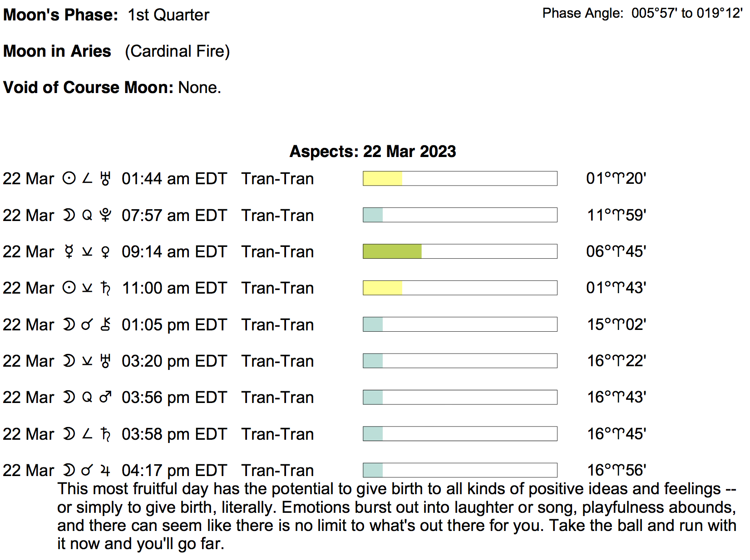The image size is (750, 560).
Task: Click the Venus glyph in 09:14 am row
Action: 105,251
